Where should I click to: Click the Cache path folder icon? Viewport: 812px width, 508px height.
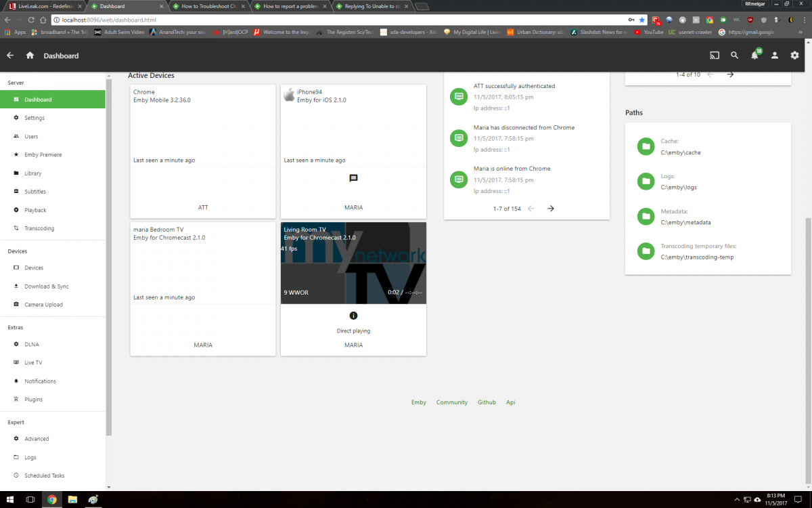[646, 147]
